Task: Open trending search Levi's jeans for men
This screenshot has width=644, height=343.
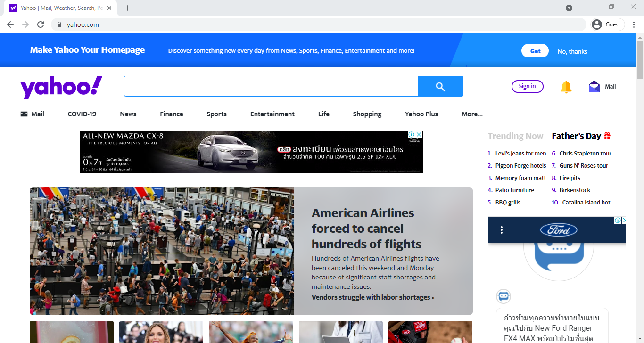Action: [520, 153]
